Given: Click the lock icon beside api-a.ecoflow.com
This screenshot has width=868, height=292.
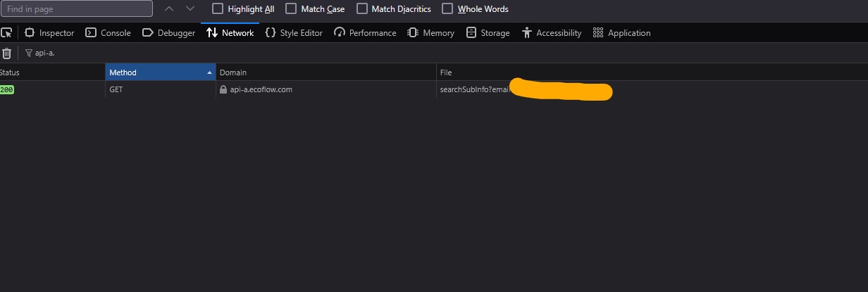Looking at the screenshot, I should click(223, 89).
